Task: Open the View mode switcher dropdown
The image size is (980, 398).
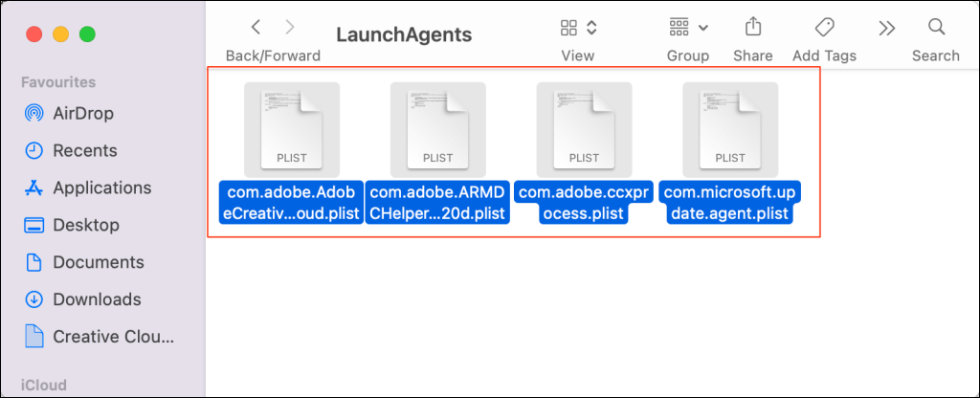Action: click(579, 28)
